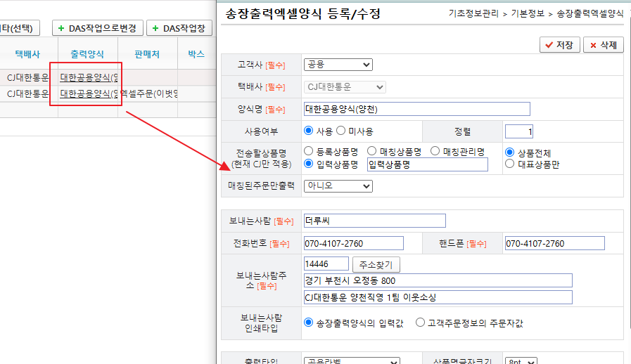Click the postal code field 14446

pyautogui.click(x=326, y=264)
